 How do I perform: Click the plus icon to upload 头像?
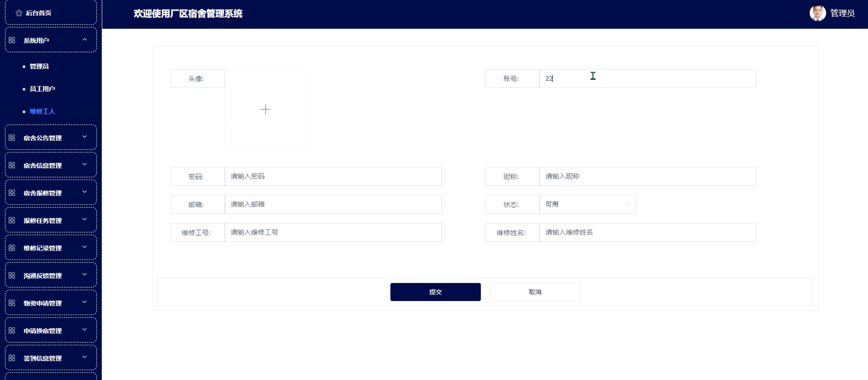point(265,110)
